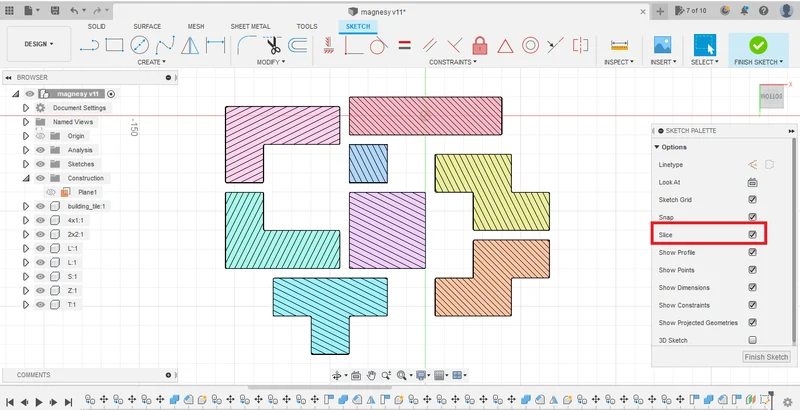Click the Select tool icon
The width and height of the screenshot is (800, 410).
click(x=705, y=45)
